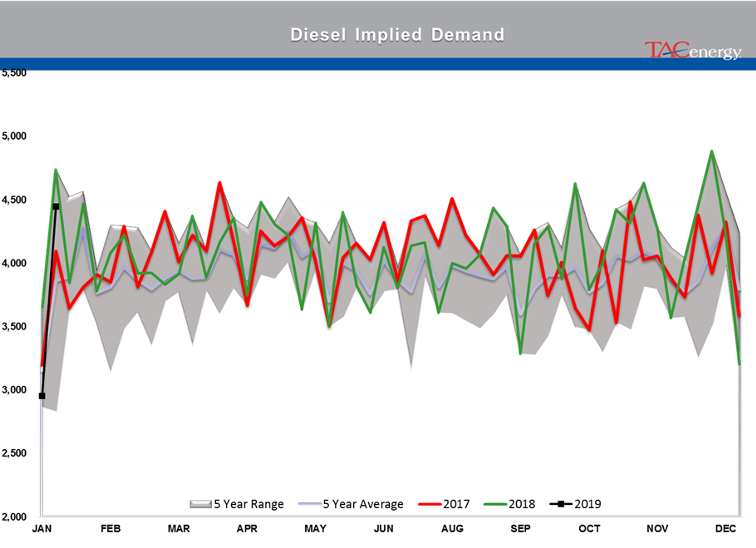Image resolution: width=756 pixels, height=548 pixels.
Task: Click the 5 Year Average legend line marker
Action: (x=310, y=504)
